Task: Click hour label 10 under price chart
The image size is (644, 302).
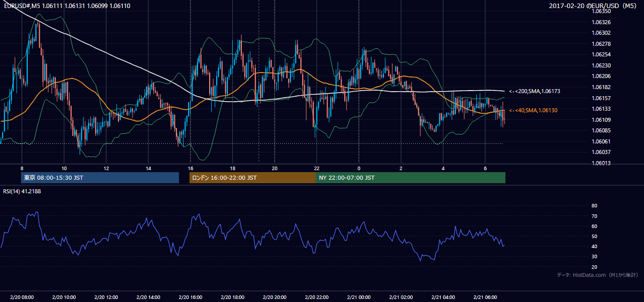Action: click(x=64, y=168)
